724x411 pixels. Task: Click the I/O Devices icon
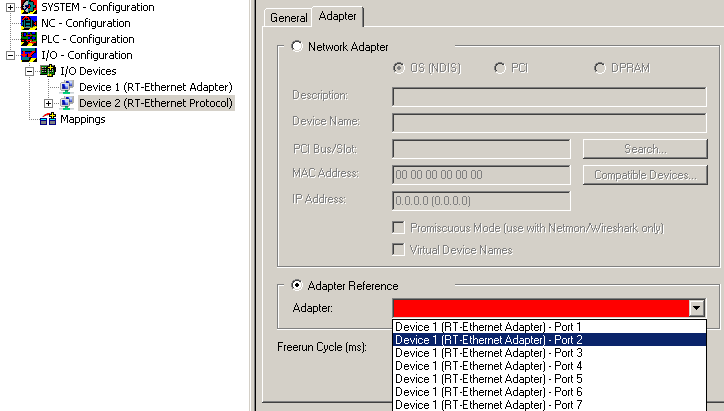[48, 71]
